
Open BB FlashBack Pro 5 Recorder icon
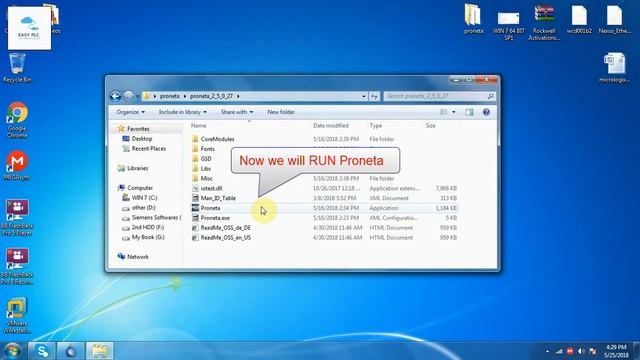[17, 266]
